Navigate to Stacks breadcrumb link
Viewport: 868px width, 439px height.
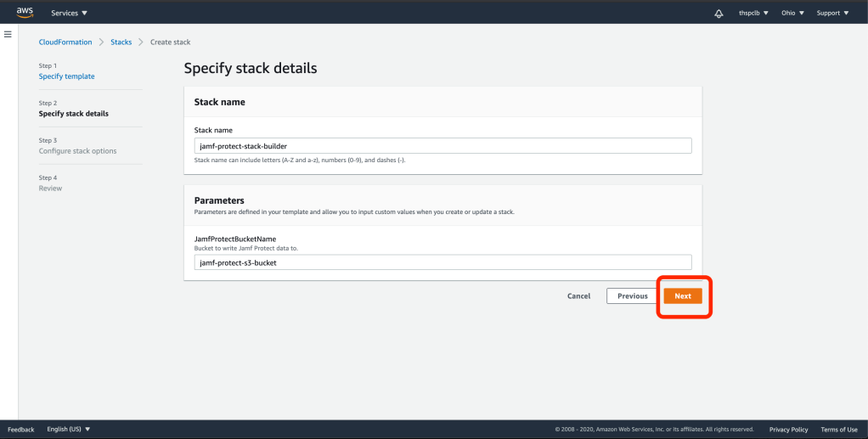(x=121, y=42)
